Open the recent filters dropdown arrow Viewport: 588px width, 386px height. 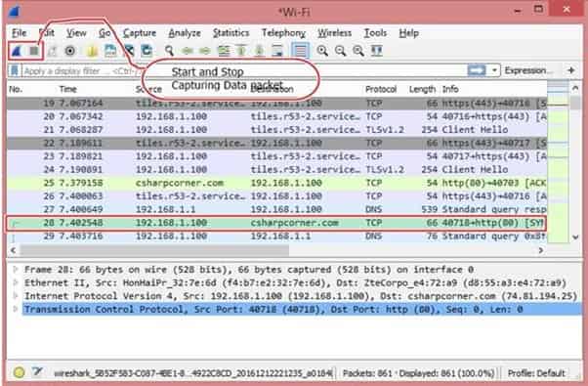pos(494,70)
